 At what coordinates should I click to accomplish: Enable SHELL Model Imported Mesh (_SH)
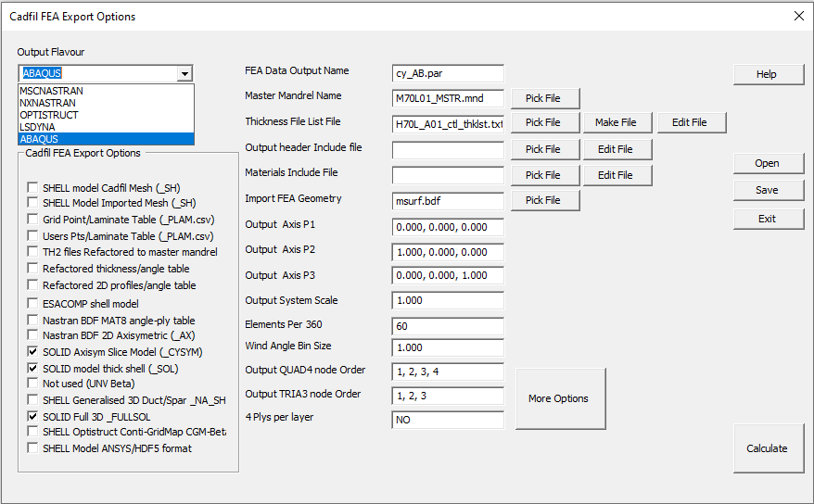(x=32, y=202)
